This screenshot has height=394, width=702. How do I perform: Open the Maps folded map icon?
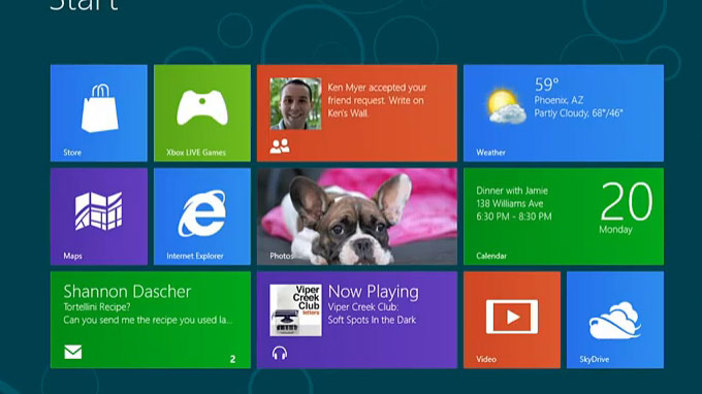click(99, 211)
